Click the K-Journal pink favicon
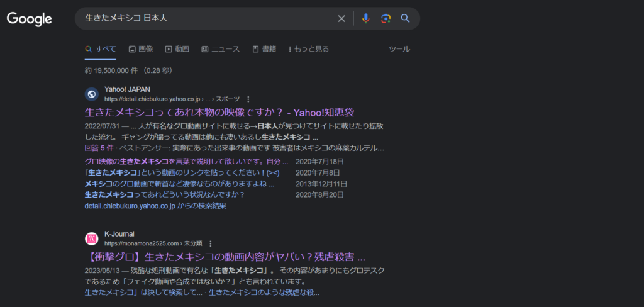 click(x=92, y=239)
